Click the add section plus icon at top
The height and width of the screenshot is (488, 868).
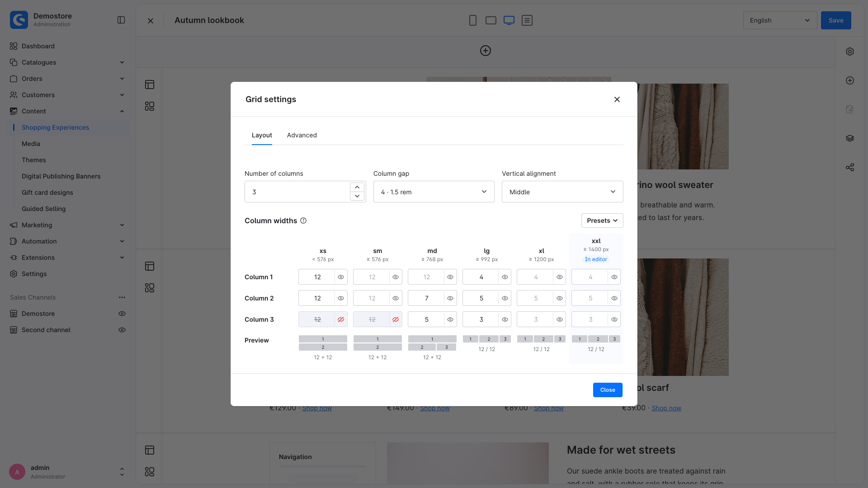click(486, 51)
